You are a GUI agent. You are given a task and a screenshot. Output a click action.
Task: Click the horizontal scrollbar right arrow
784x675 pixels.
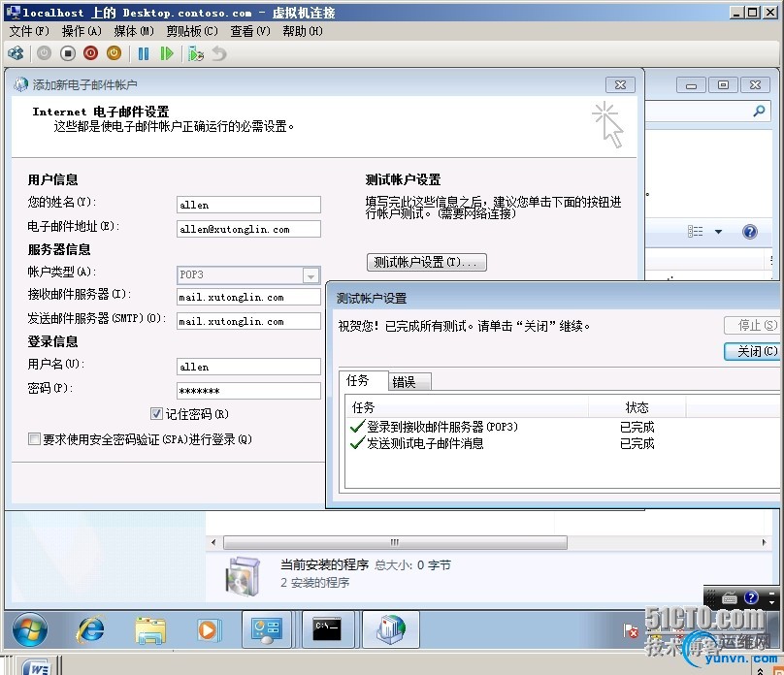[x=764, y=542]
